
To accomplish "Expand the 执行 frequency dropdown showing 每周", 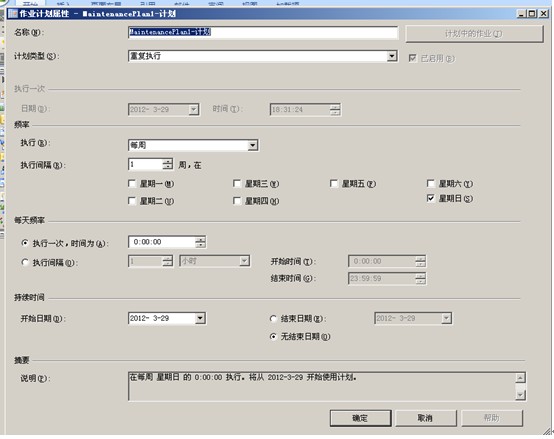I will point(252,145).
